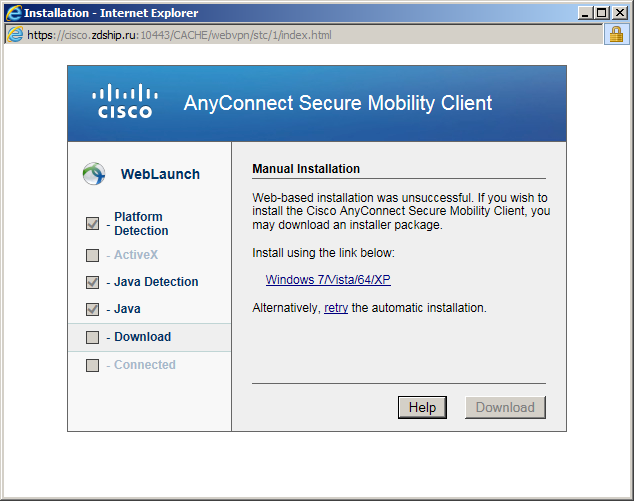This screenshot has height=501, width=634.
Task: Toggle the Java Detection checkbox
Action: [93, 282]
